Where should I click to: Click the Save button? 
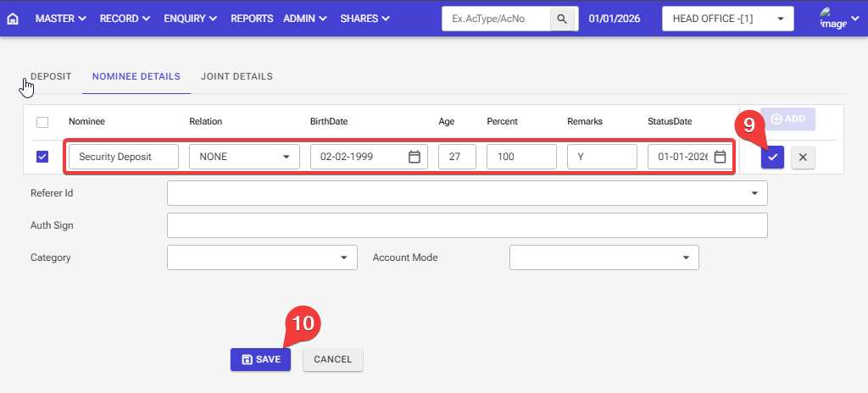[260, 359]
